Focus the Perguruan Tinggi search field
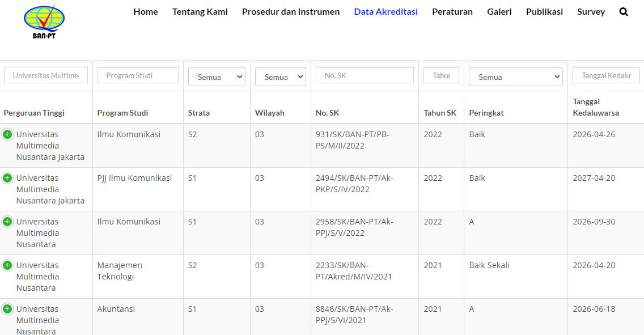The image size is (644, 335). (x=46, y=75)
